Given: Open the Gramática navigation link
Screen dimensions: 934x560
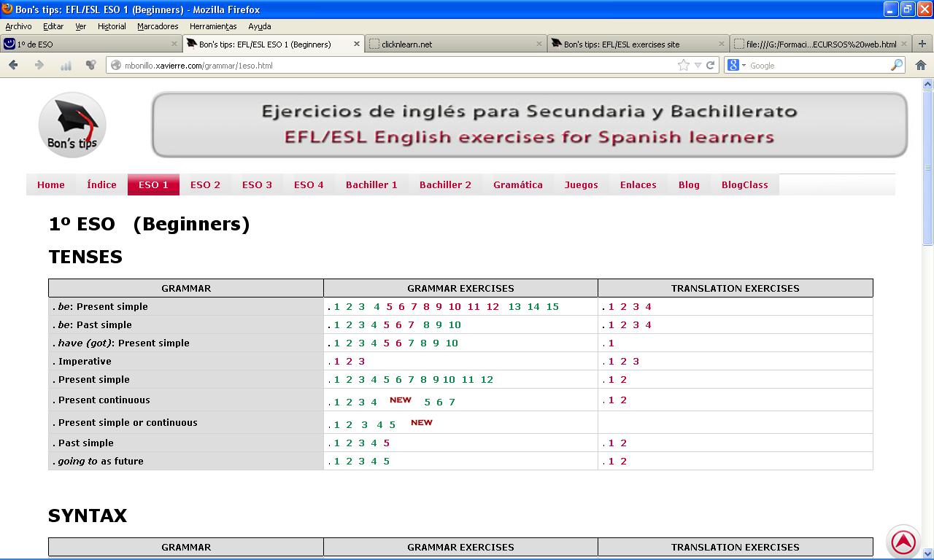Looking at the screenshot, I should coord(517,184).
